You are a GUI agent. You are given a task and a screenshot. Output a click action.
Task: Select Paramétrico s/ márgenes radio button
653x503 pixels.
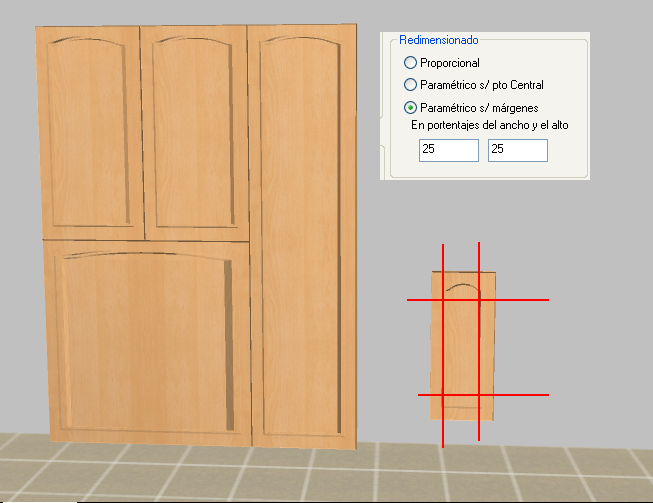(410, 108)
